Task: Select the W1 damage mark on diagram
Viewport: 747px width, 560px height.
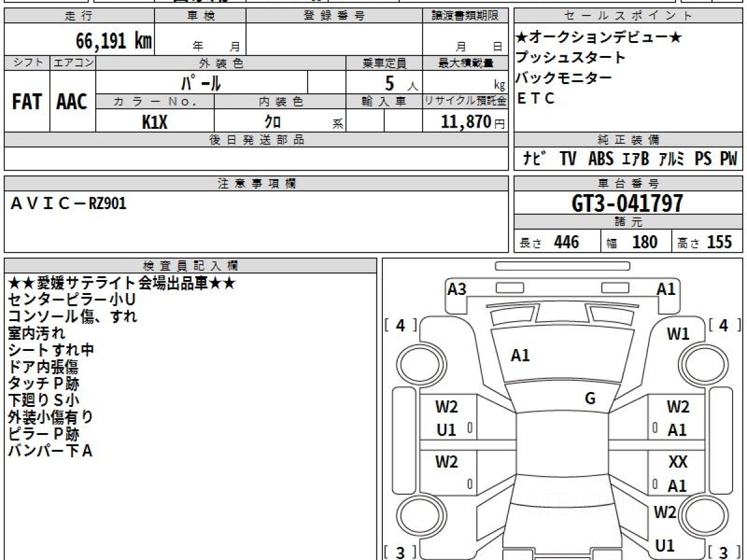Action: pyautogui.click(x=678, y=334)
